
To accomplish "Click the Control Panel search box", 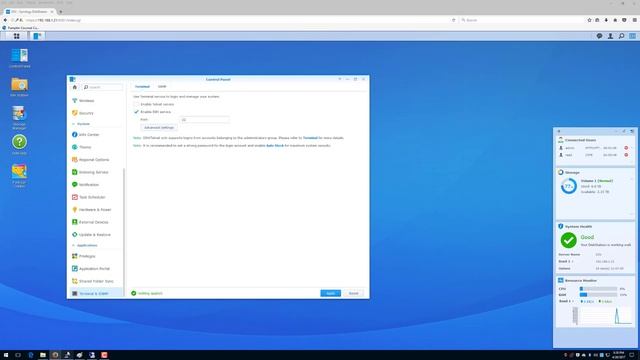I will (x=102, y=87).
